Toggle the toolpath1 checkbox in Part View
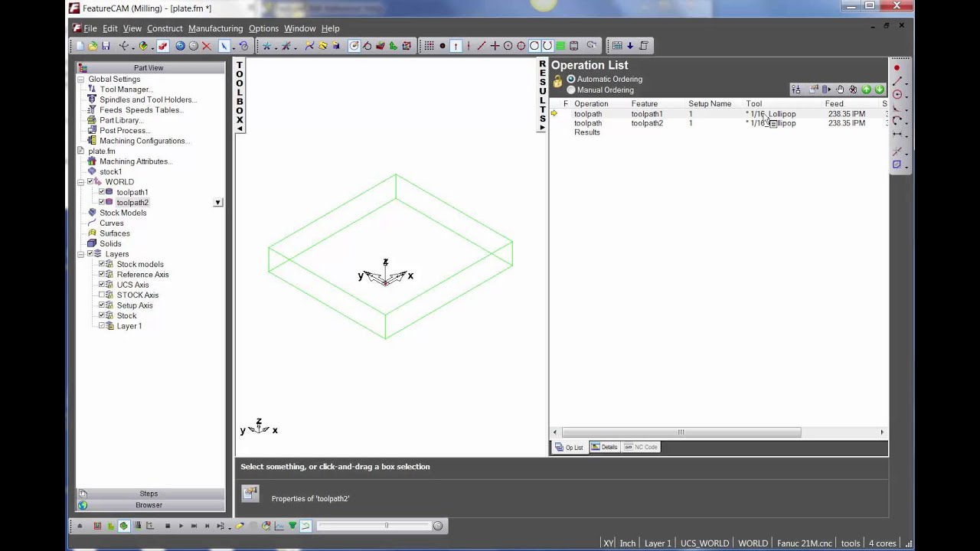The height and width of the screenshot is (551, 980). [x=102, y=192]
